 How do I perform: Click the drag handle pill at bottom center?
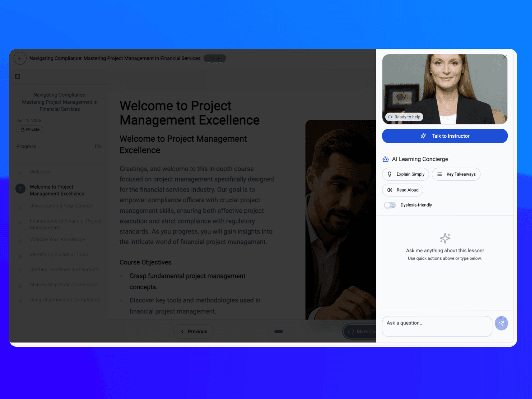(279, 332)
